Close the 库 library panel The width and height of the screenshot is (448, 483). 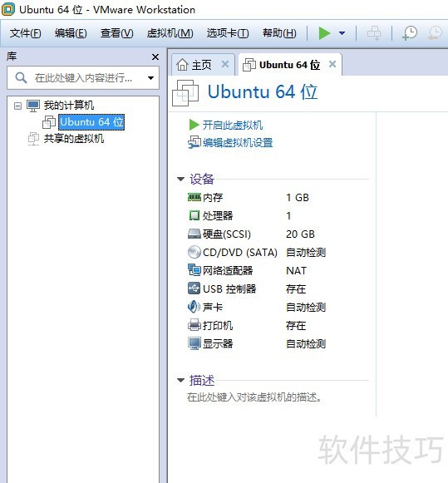[x=155, y=57]
